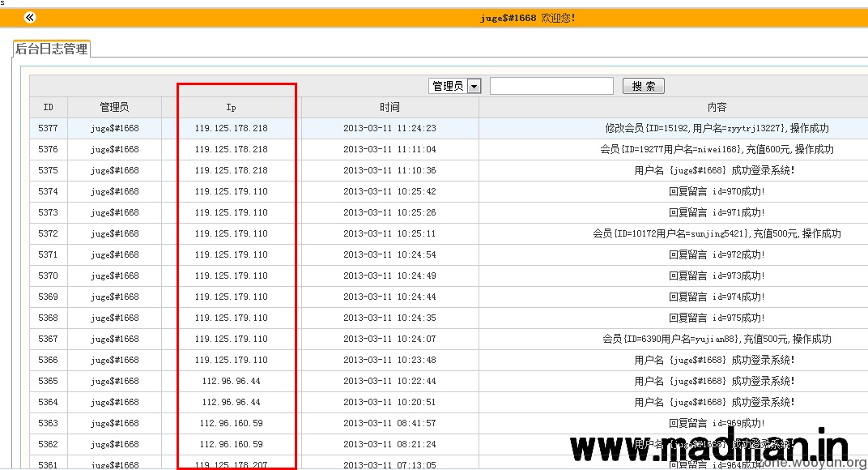This screenshot has height=470, width=868.
Task: Expand the 管理员 search filter dropdown
Action: tap(474, 86)
